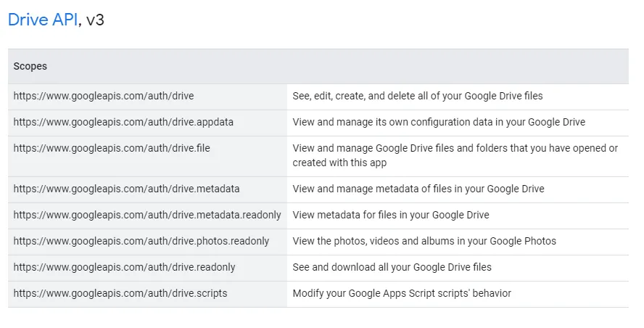Screen dimensions: 644x328
Task: Click the 'created with this app' text line
Action: tap(339, 163)
